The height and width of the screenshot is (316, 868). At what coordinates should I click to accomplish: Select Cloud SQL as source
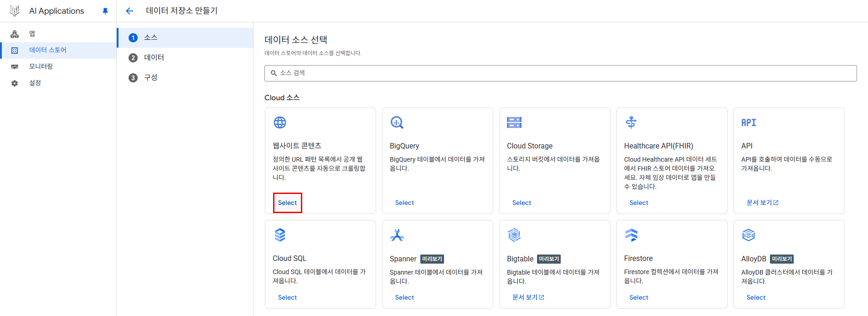(x=287, y=297)
